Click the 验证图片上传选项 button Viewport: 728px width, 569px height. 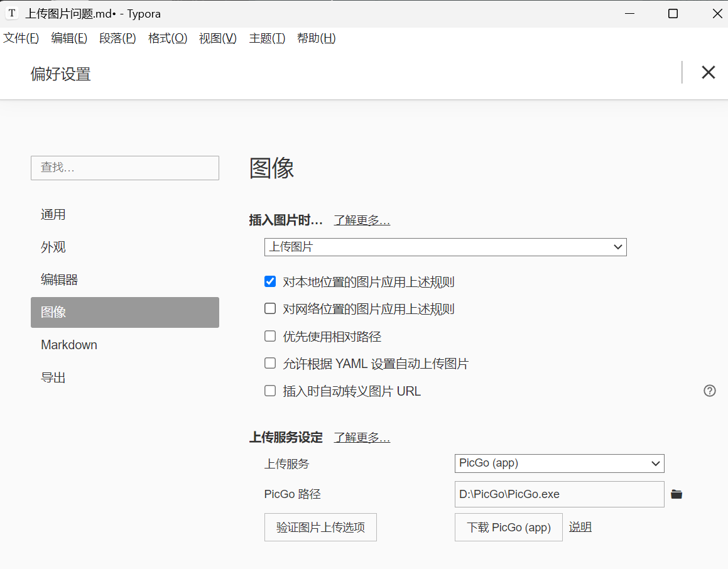[320, 527]
